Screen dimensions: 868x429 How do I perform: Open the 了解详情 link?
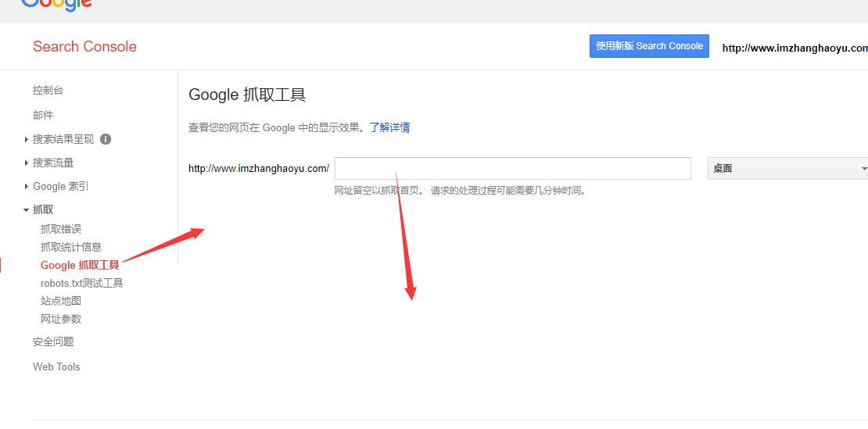coord(389,127)
